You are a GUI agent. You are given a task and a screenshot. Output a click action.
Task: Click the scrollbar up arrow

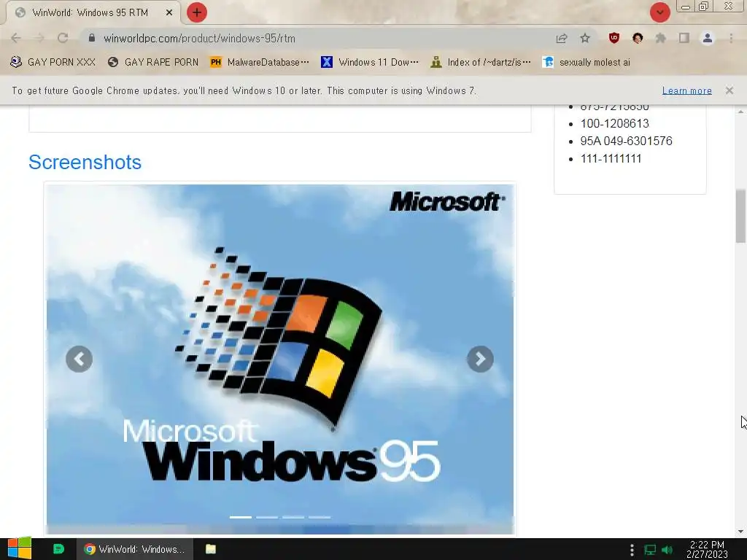coord(740,111)
